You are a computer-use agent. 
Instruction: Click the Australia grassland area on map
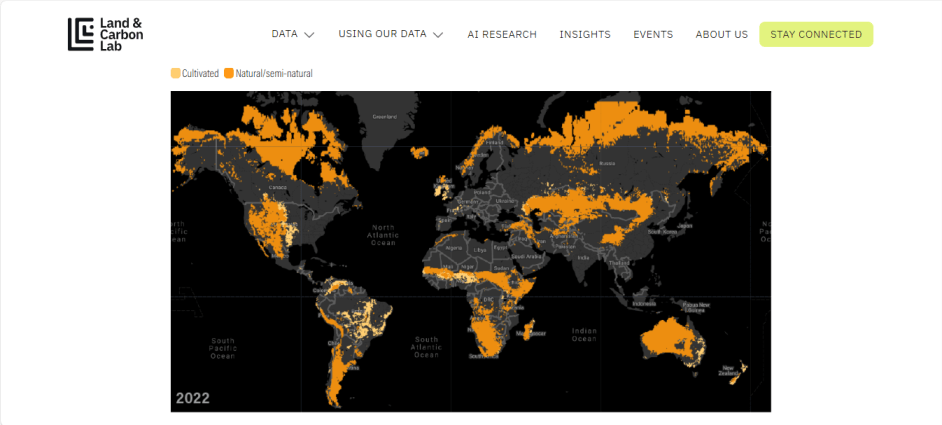point(668,340)
